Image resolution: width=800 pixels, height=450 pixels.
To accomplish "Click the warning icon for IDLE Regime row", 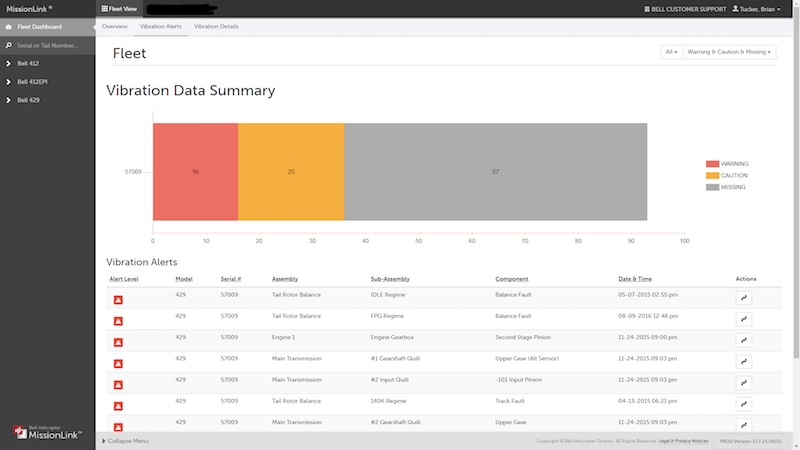I will pos(118,299).
